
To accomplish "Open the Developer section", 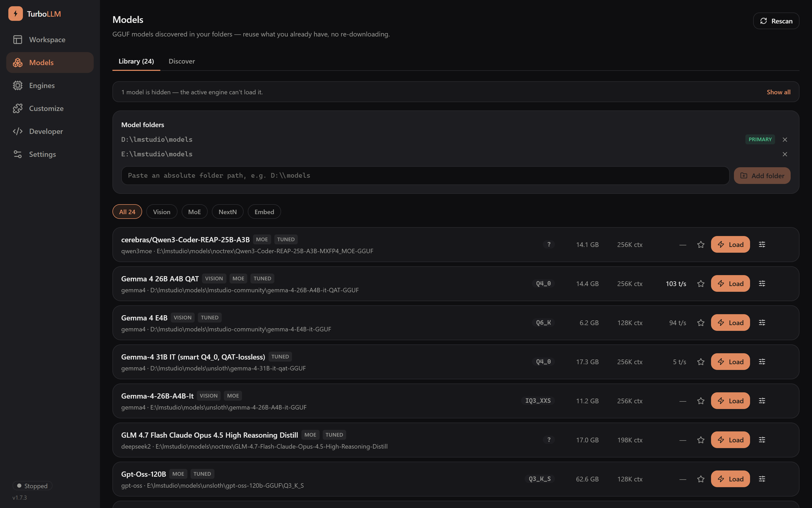I will point(50,131).
